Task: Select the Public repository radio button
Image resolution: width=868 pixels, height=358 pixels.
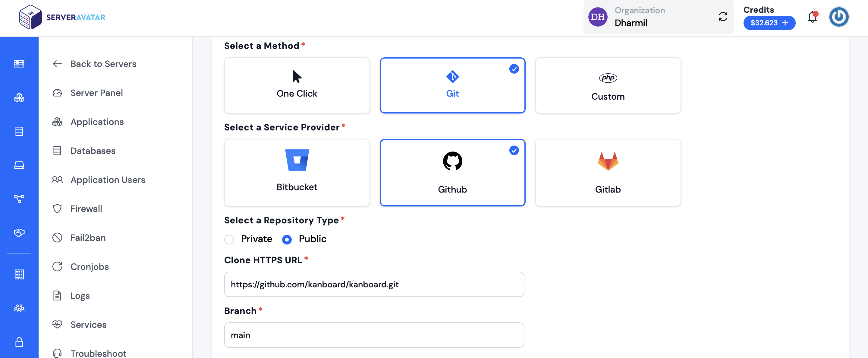Action: coord(287,239)
